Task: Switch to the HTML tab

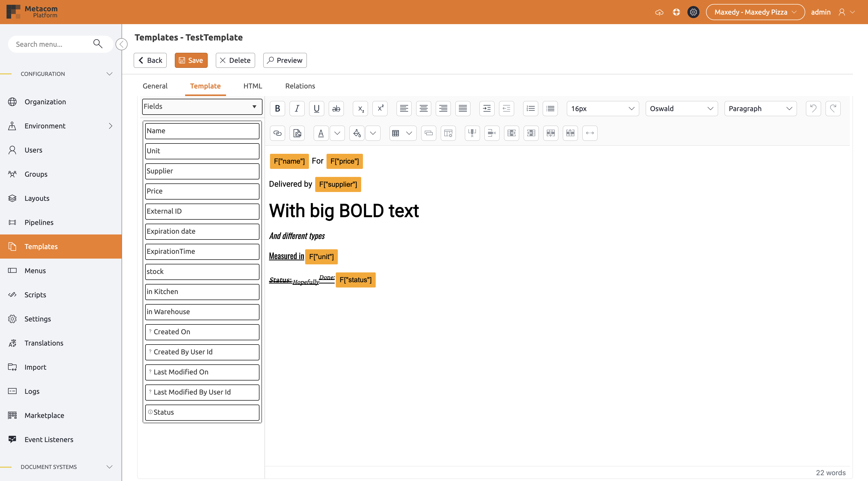Action: pos(252,86)
